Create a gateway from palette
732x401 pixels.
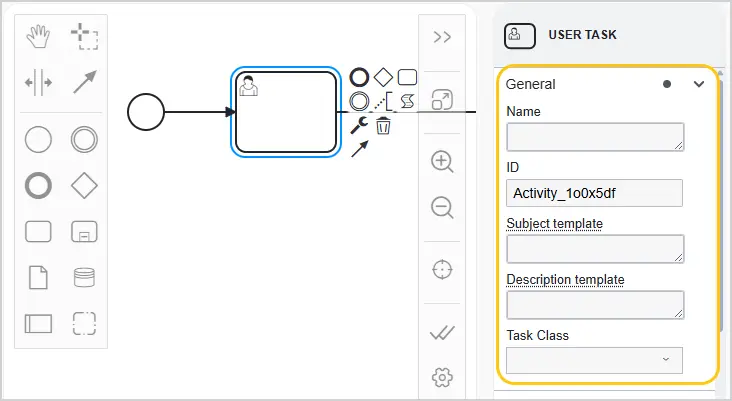[x=84, y=185]
